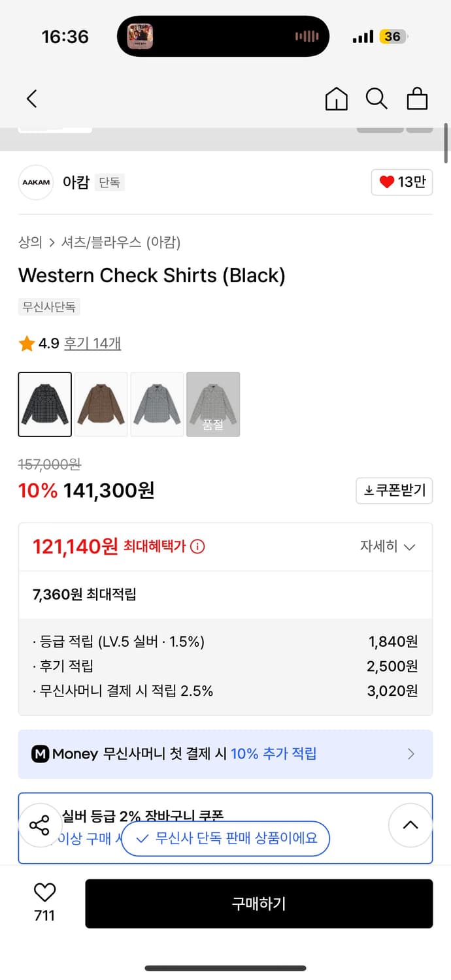This screenshot has height=980, width=451.
Task: Open the shopping bag icon
Action: point(417,99)
